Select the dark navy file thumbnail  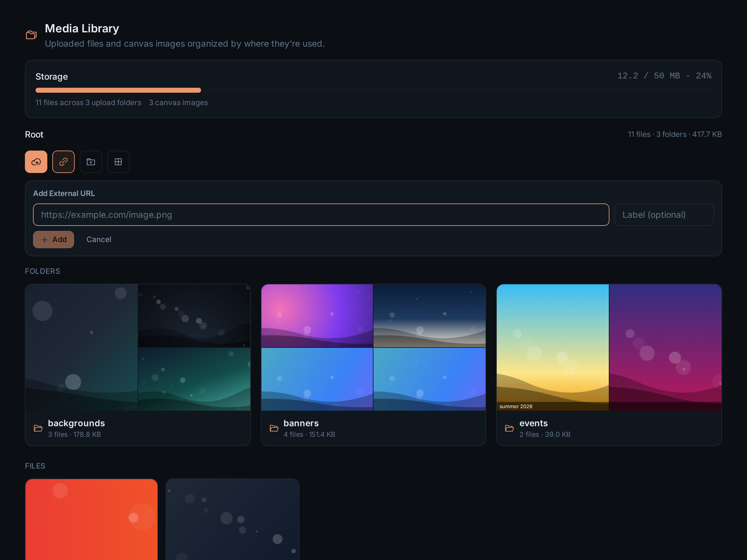(232, 519)
